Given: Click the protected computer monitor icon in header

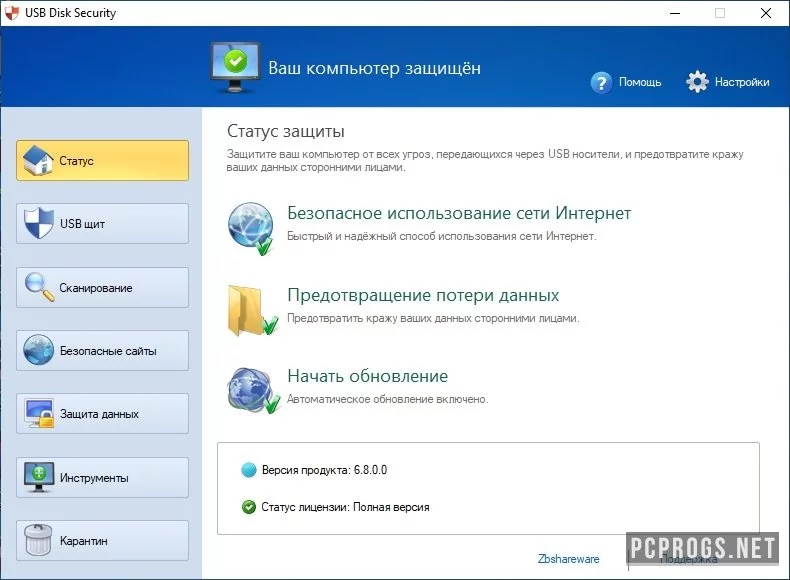Looking at the screenshot, I should coord(235,68).
